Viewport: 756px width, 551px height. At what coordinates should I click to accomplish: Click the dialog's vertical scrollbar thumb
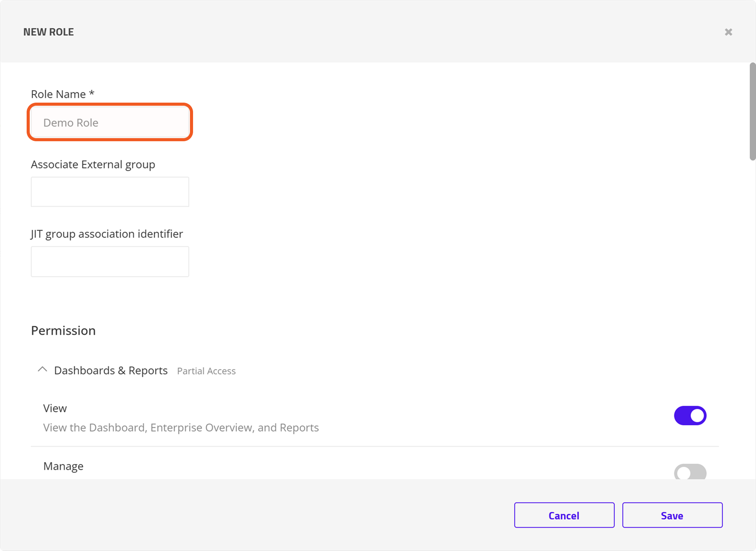point(752,112)
